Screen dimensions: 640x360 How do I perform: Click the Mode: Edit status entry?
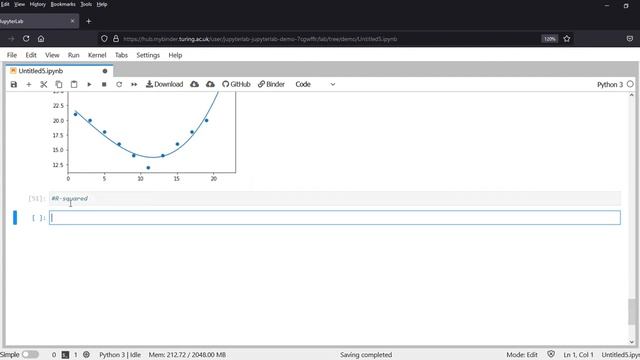click(x=522, y=355)
